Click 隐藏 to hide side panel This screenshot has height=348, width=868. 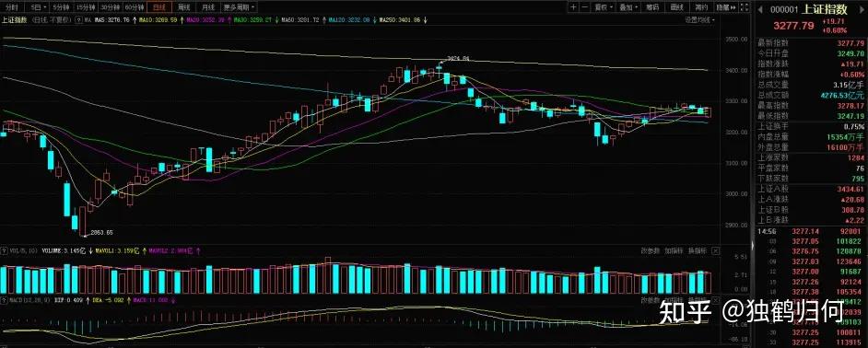coord(726,7)
